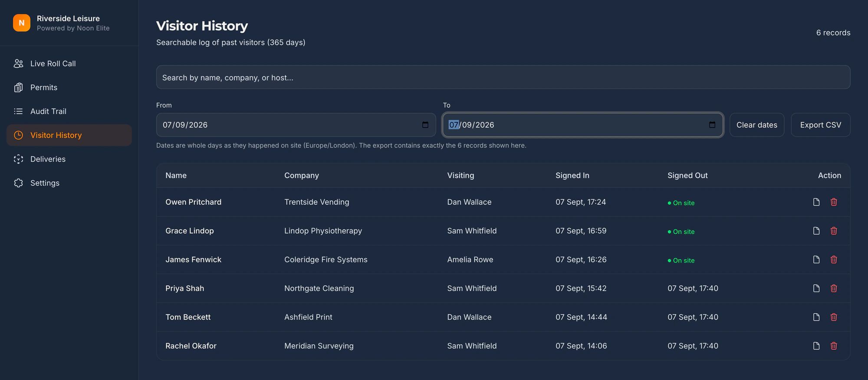This screenshot has width=868, height=380.
Task: Delete Owen Pritchard's visitor record
Action: tap(834, 202)
